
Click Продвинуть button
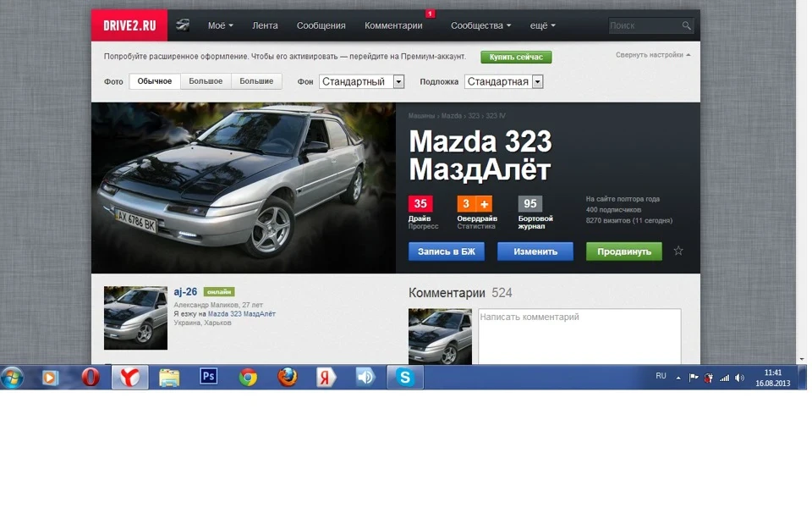click(x=624, y=251)
